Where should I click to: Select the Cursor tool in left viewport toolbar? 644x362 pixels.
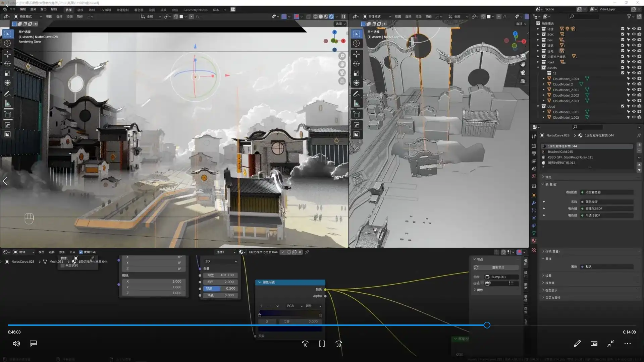tap(7, 43)
